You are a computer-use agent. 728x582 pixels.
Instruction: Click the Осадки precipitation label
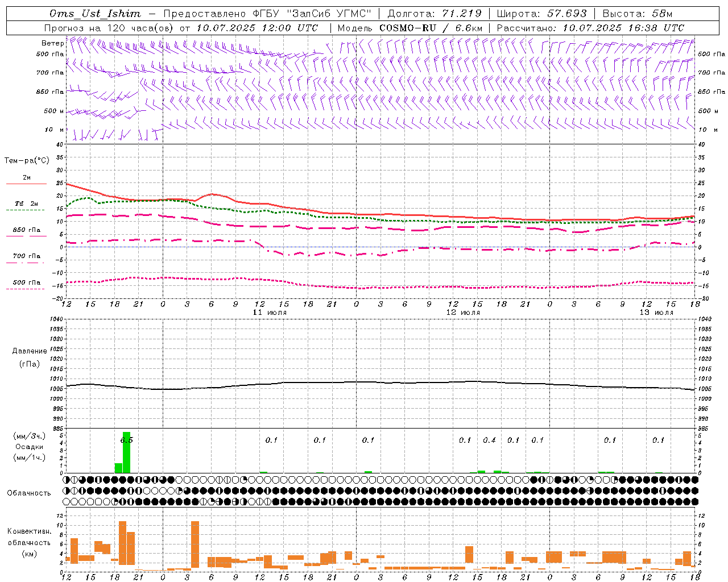30,447
